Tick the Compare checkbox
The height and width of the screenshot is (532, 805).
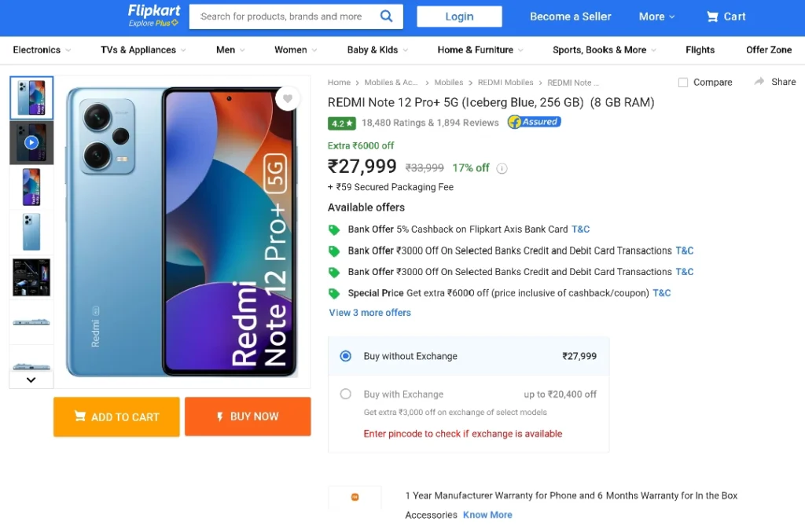[683, 82]
